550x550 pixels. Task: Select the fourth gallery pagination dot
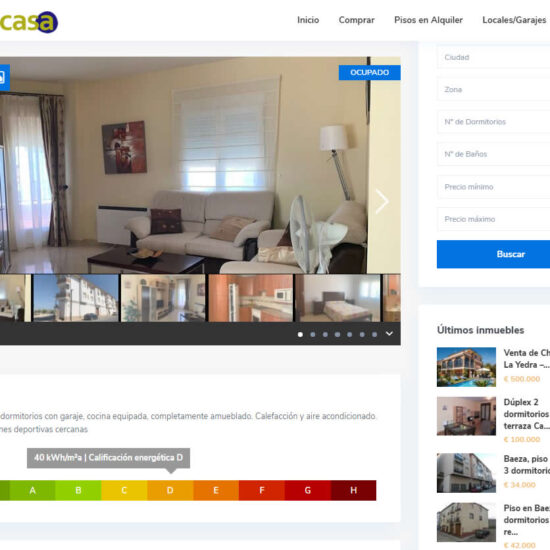[x=337, y=334]
